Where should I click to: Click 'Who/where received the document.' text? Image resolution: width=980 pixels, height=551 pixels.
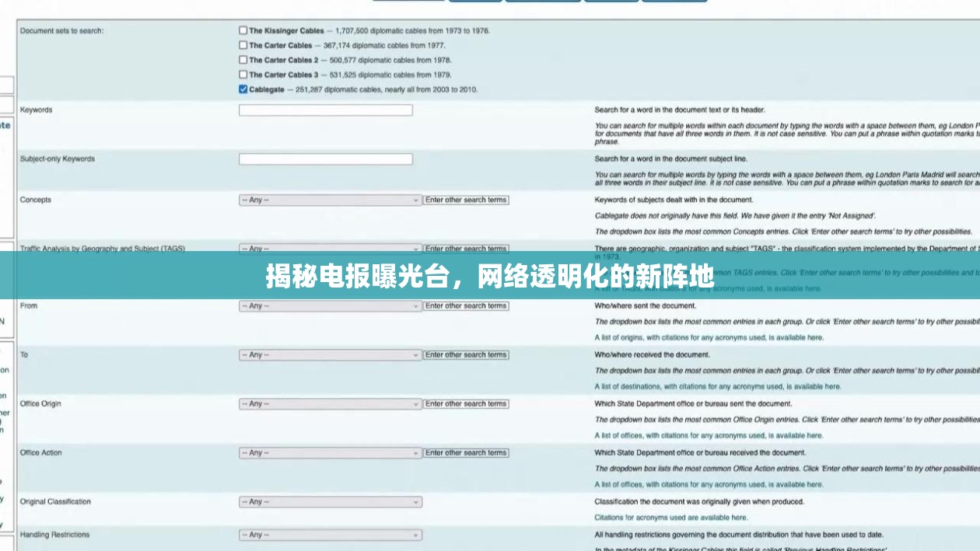(653, 355)
